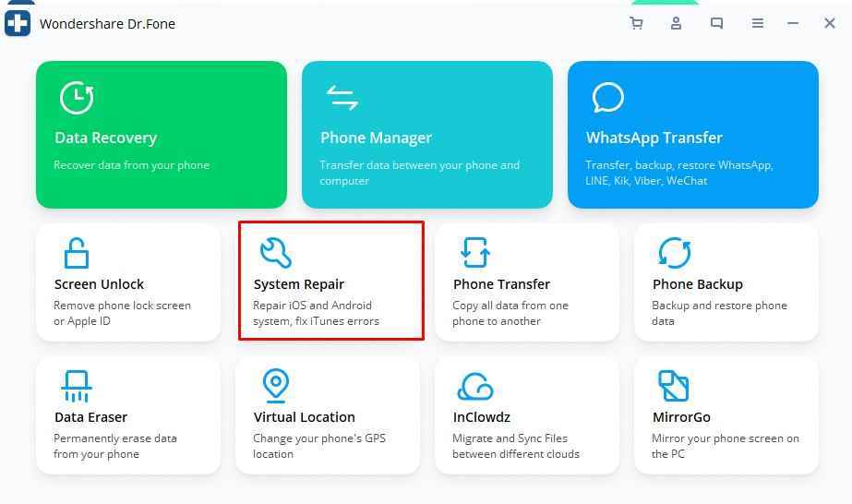Click the Phone Manager arrows icon
Screen dimensions: 852x504
pyautogui.click(x=342, y=98)
